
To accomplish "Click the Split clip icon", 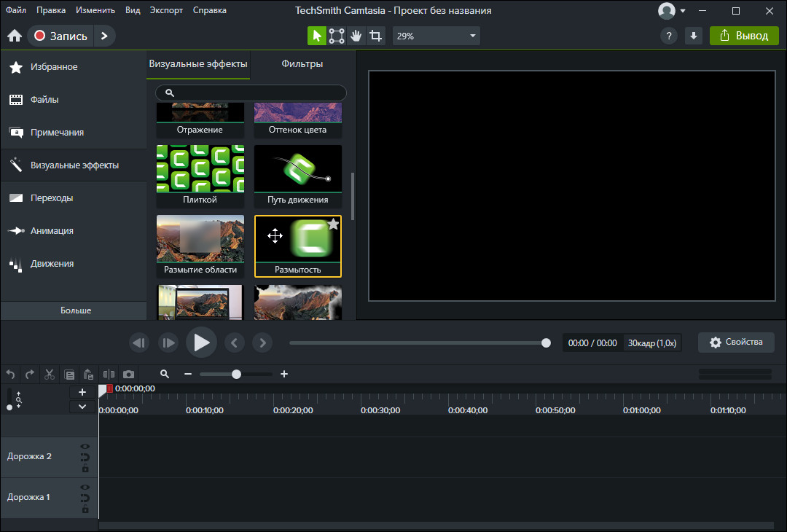I will pos(109,374).
